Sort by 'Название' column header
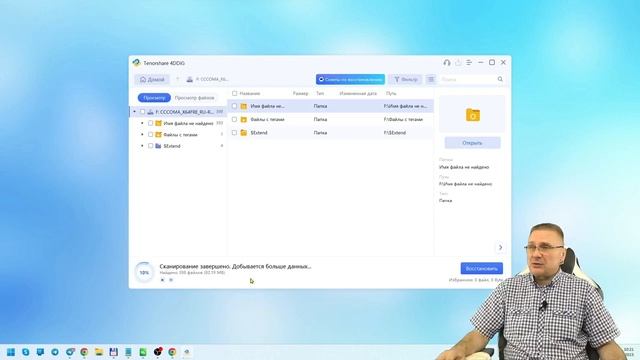 250,93
